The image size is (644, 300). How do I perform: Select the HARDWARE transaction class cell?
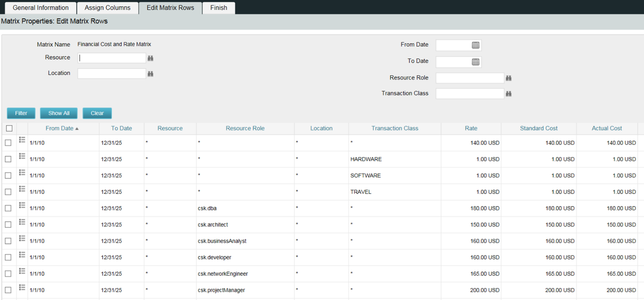pos(395,159)
